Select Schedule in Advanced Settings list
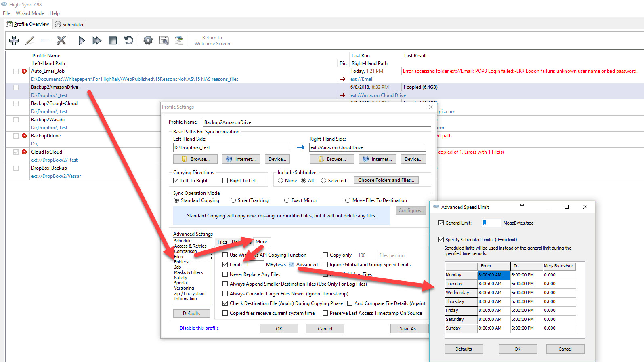 [183, 241]
